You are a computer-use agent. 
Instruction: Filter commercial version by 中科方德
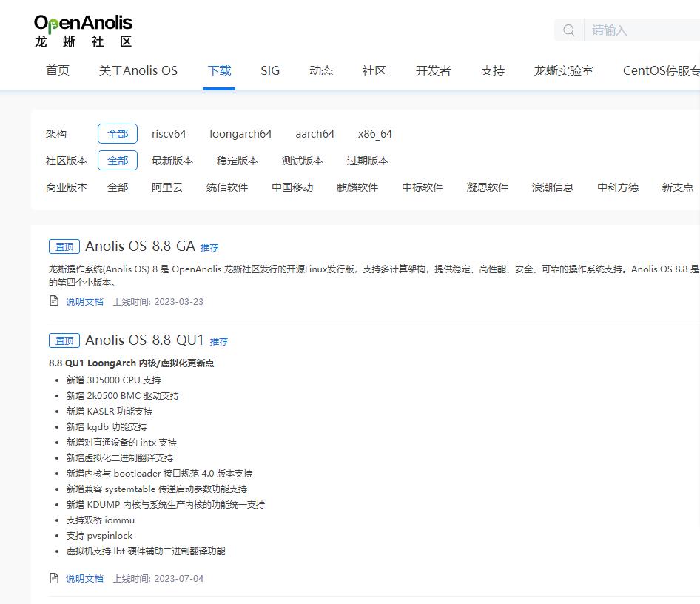tap(618, 187)
